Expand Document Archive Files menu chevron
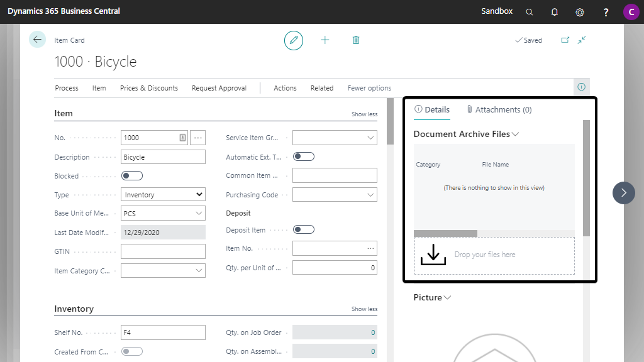This screenshot has width=644, height=362. (x=516, y=134)
